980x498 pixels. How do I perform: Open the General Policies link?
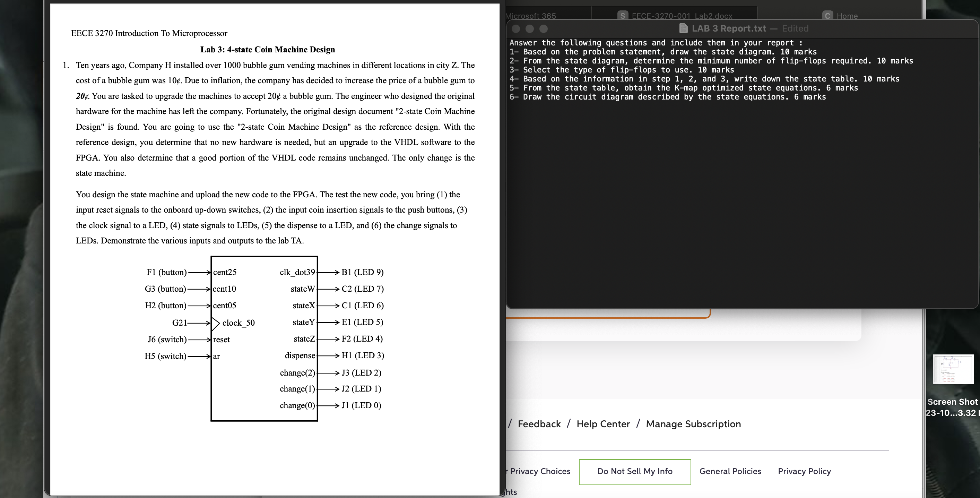coord(730,471)
